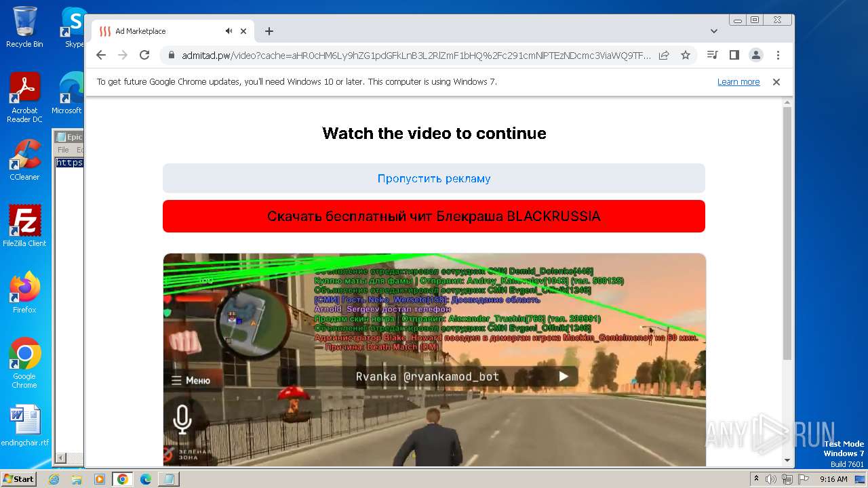The width and height of the screenshot is (868, 488).
Task: Click the 9:16 AM taskbar clock
Action: coord(833,479)
